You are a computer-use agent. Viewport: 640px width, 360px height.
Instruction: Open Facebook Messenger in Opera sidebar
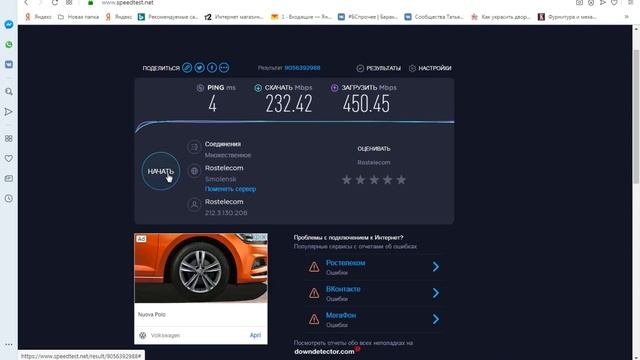9,25
